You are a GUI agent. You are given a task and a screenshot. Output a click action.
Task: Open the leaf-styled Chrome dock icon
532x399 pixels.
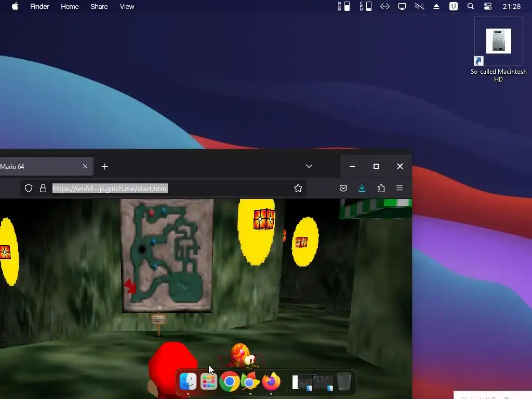pos(250,382)
